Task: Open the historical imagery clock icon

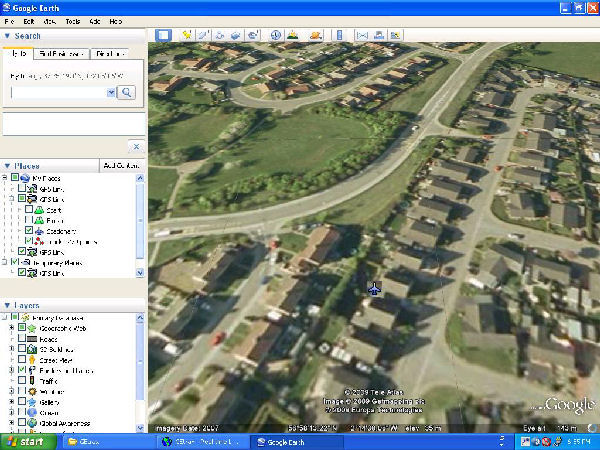Action: 276,35
